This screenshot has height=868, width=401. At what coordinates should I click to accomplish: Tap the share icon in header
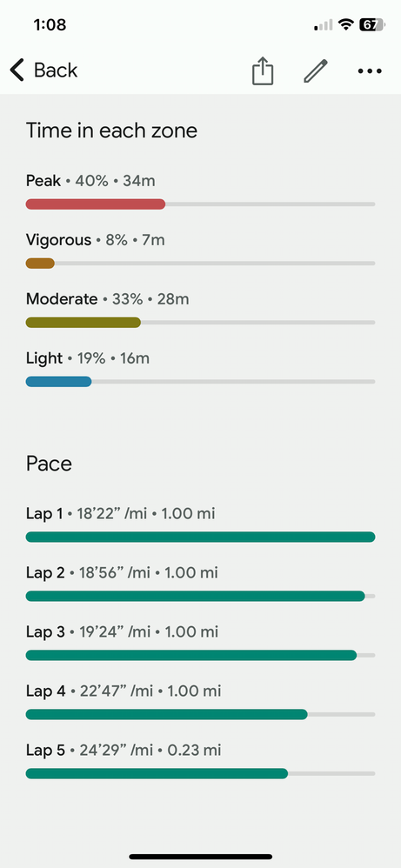click(263, 71)
